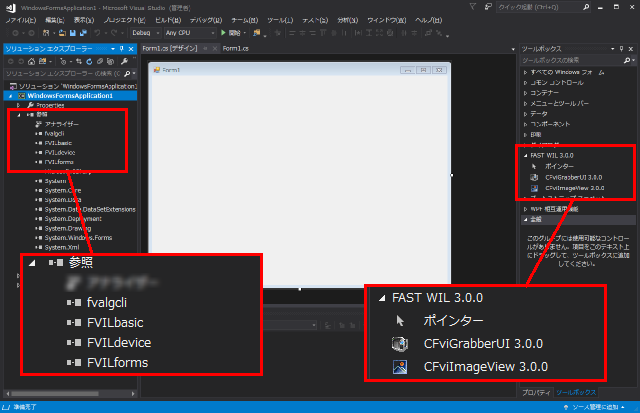
Task: Click the feedback icon beside Quick Launch
Action: point(488,7)
